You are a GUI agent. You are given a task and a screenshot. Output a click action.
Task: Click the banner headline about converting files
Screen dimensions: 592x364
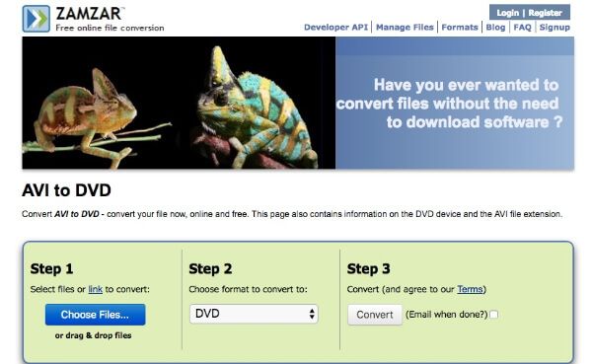click(x=449, y=104)
